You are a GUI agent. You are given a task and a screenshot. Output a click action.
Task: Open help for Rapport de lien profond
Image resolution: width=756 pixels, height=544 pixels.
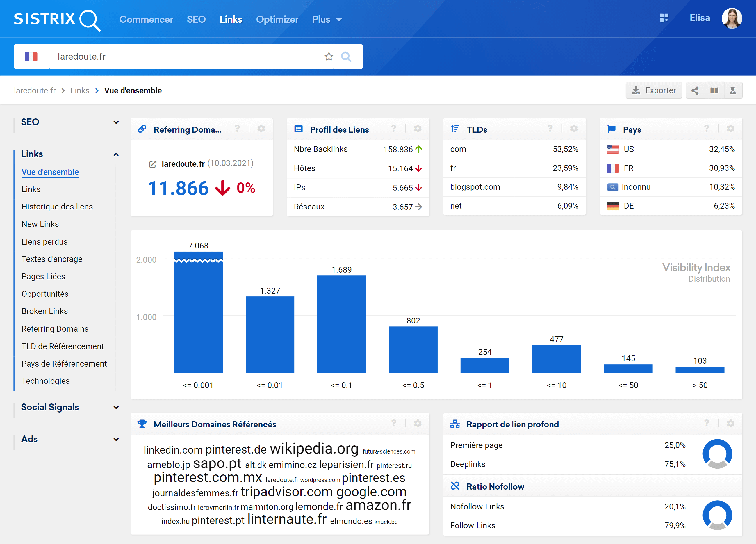(706, 424)
